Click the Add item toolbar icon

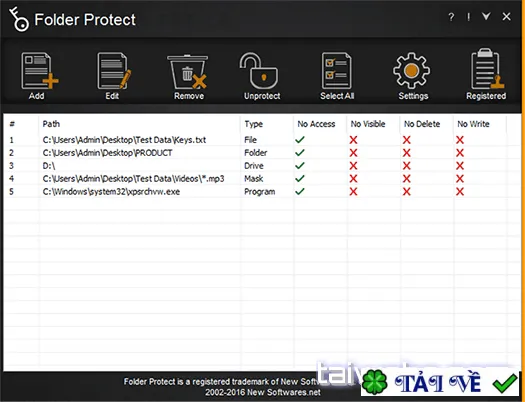pos(40,71)
